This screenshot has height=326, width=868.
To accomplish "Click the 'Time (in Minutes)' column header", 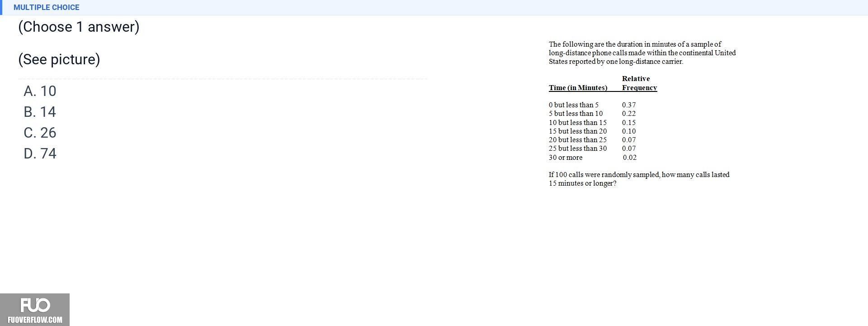I will [x=578, y=88].
